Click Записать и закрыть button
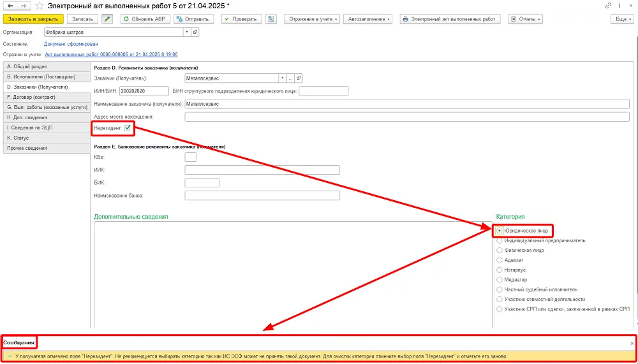Image resolution: width=638 pixels, height=364 pixels. 33,18
